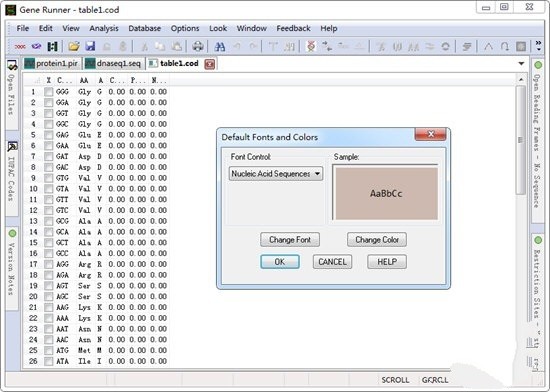The image size is (550, 392).
Task: Open the tab list dropdown arrow
Action: coord(521,63)
